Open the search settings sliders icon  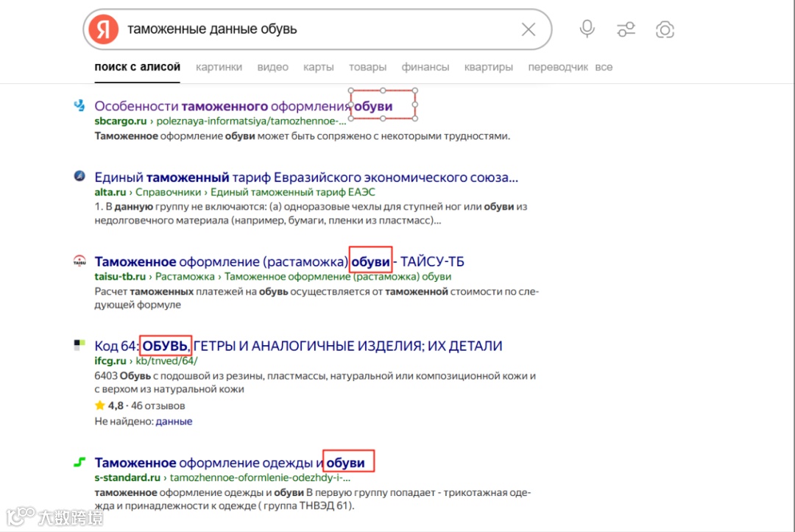tap(626, 29)
